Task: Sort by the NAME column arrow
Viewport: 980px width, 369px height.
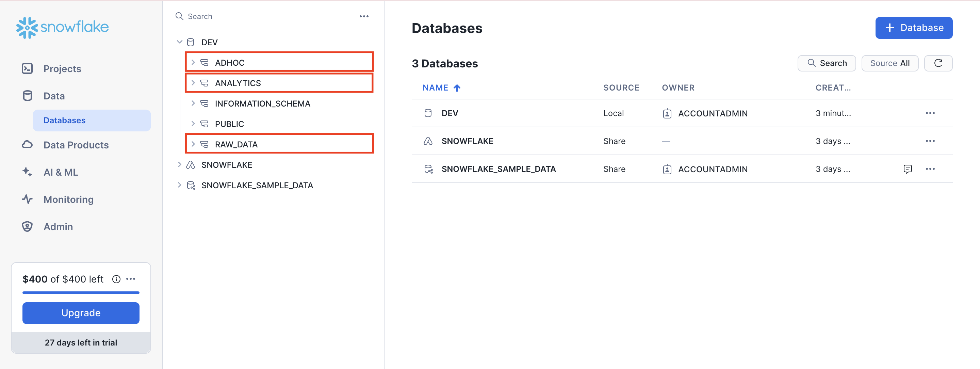Action: click(457, 88)
